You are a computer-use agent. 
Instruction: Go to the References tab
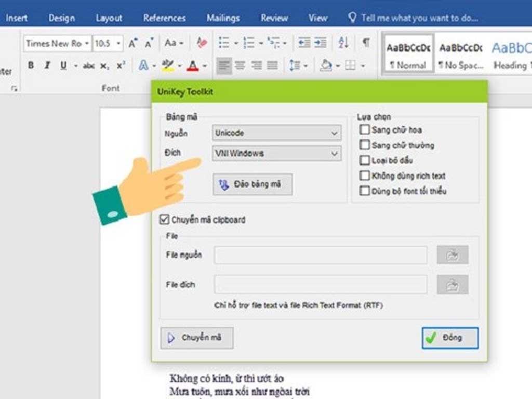[164, 18]
